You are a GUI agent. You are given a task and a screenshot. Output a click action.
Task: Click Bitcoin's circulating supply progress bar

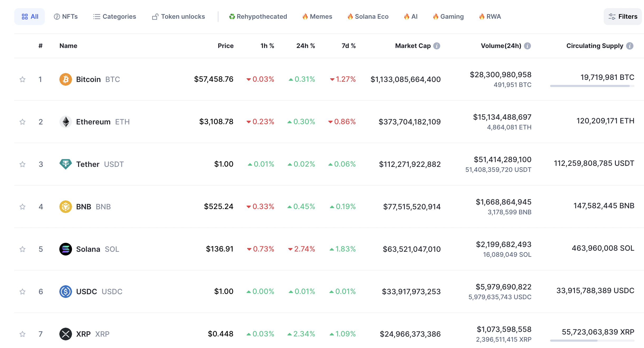pyautogui.click(x=592, y=86)
